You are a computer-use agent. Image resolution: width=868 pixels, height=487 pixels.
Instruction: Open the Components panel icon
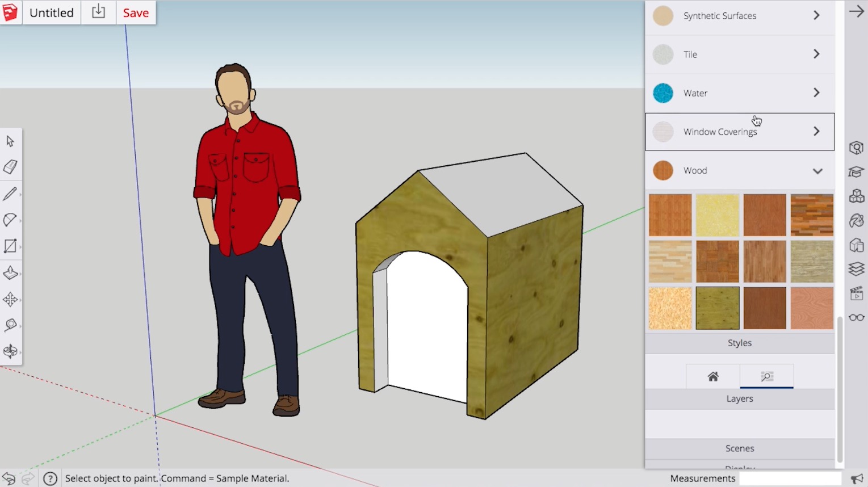coord(856,196)
